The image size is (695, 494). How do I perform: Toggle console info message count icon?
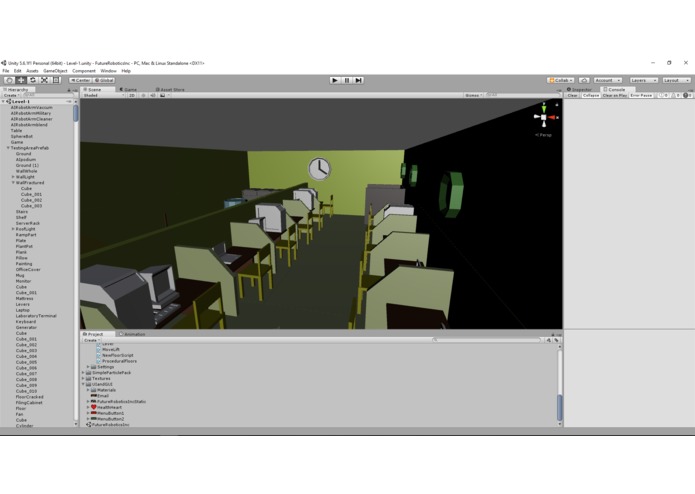pyautogui.click(x=663, y=95)
